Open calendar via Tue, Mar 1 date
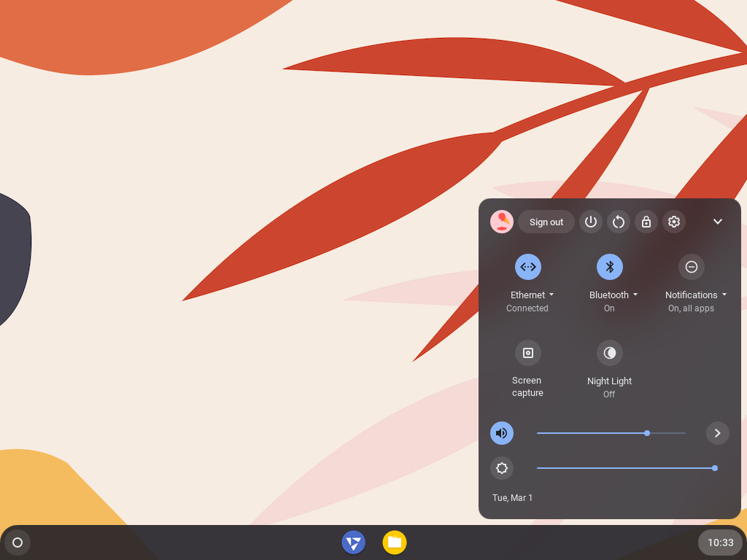 click(x=512, y=497)
